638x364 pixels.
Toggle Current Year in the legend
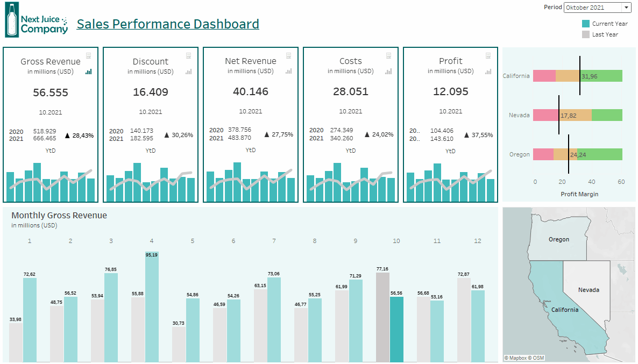pos(604,24)
